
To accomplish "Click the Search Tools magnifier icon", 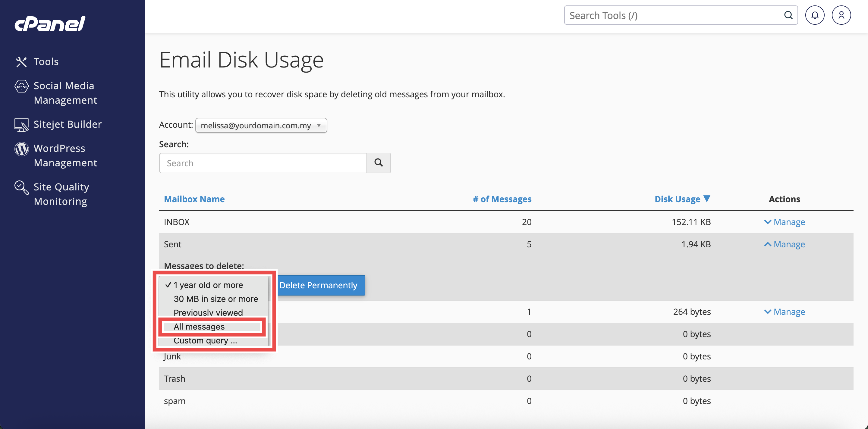I will (x=788, y=15).
